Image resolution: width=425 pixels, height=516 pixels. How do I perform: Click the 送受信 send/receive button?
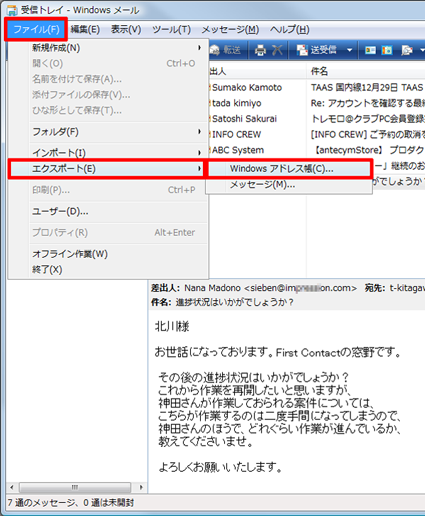317,50
